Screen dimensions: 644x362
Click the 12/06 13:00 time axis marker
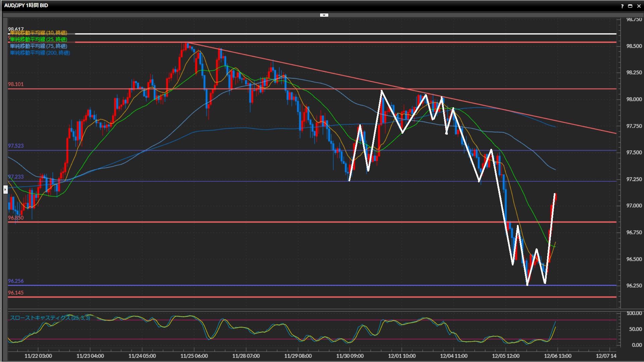(x=557, y=356)
